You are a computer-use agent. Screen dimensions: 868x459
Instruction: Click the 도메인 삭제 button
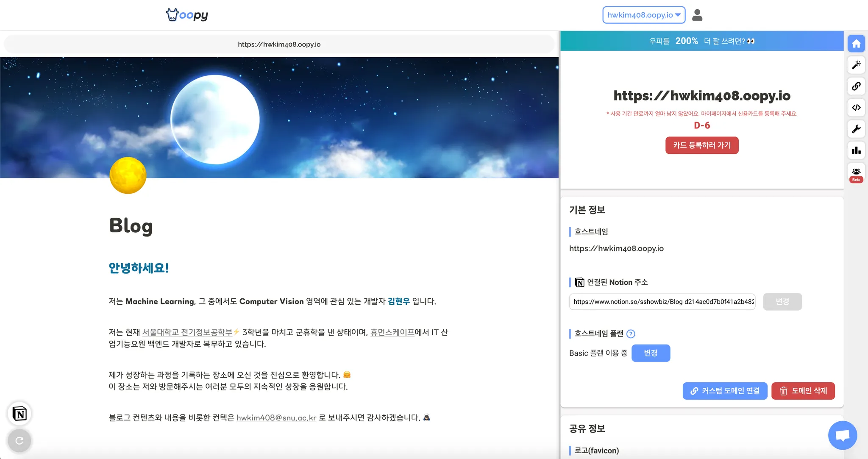[803, 391]
